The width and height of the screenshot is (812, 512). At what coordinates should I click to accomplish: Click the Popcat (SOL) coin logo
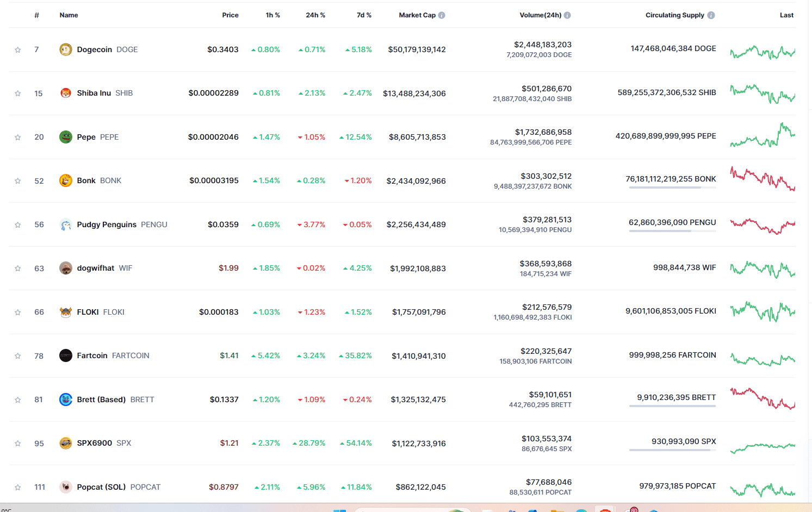point(65,486)
